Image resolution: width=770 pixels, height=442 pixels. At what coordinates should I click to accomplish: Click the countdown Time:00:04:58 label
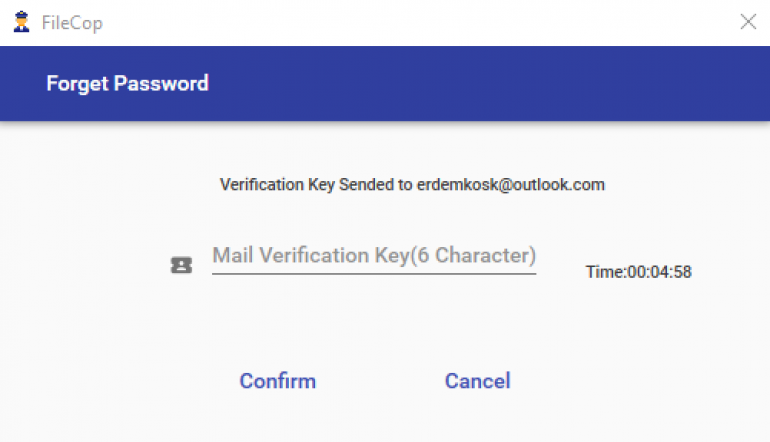[638, 272]
